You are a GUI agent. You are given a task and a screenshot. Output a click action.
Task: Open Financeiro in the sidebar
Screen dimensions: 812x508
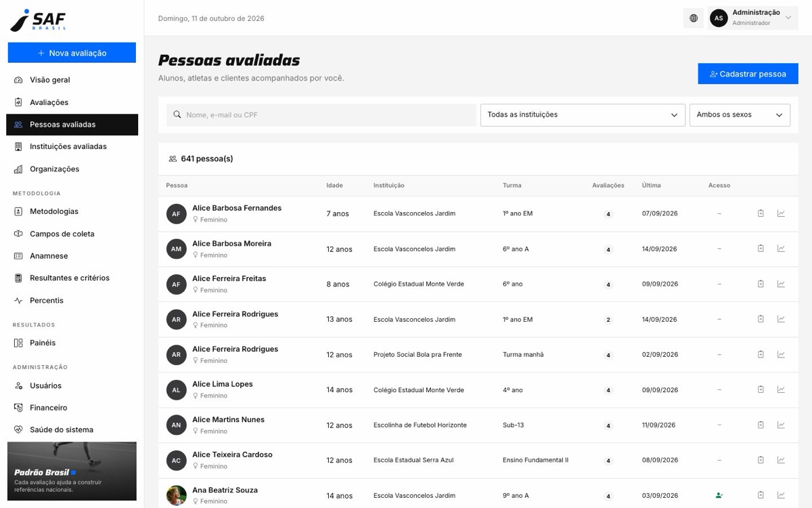coord(72,408)
